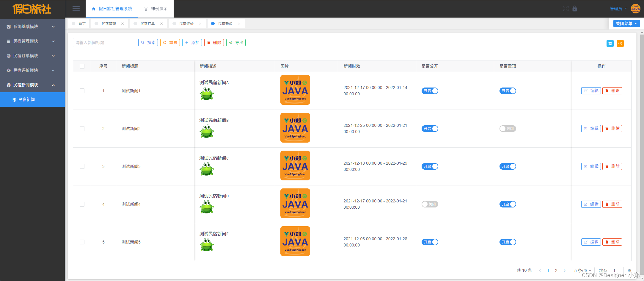Click 删除 button for 测试新闻2 row
Viewport: 644px width, 281px height.
(x=612, y=129)
